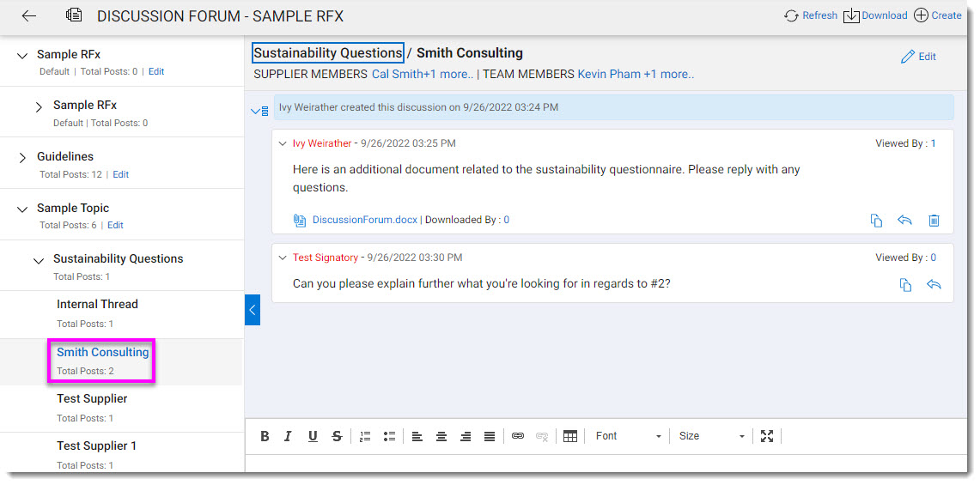Open the Font dropdown
Viewport: 980px width, 485px height.
pos(628,436)
